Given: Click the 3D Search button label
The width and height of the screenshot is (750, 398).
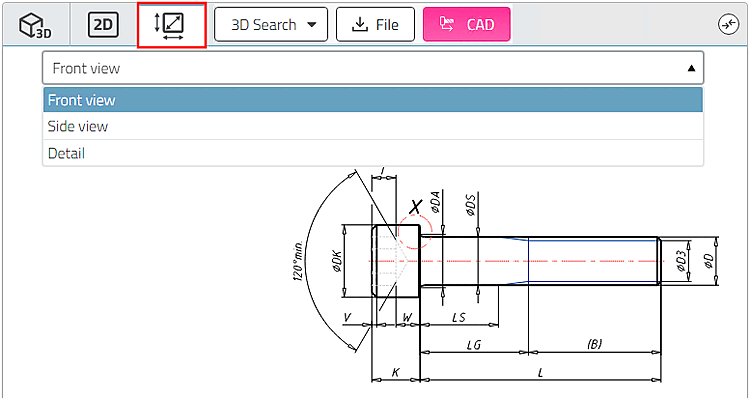Looking at the screenshot, I should click(264, 25).
